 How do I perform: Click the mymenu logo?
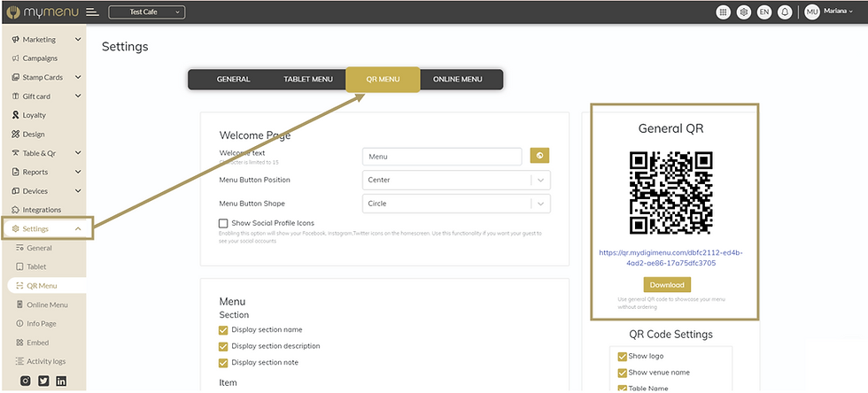(43, 12)
